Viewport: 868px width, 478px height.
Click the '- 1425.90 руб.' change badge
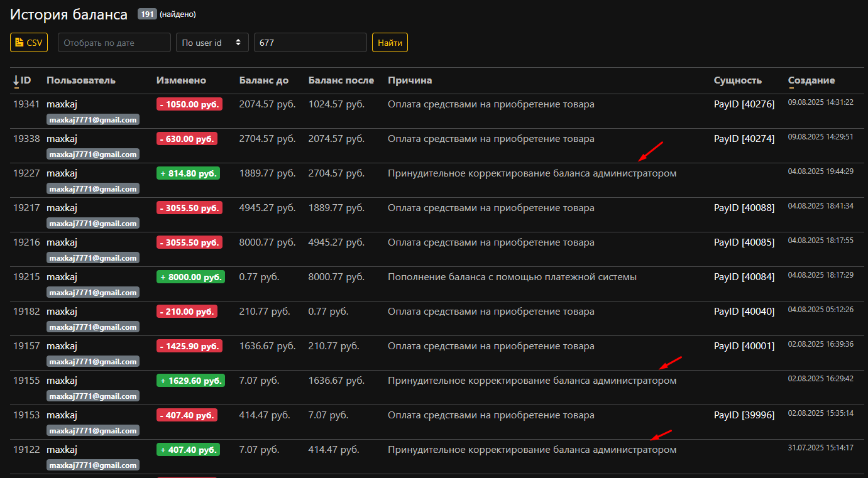189,346
